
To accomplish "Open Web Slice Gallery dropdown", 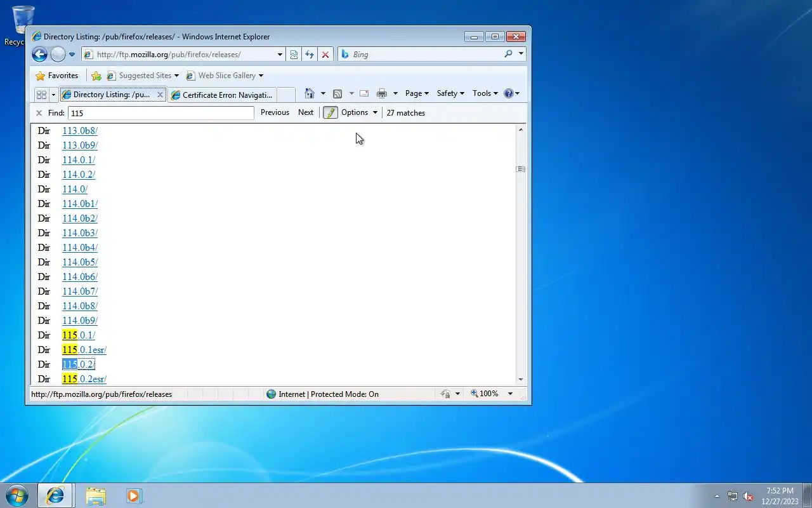I will [x=225, y=76].
